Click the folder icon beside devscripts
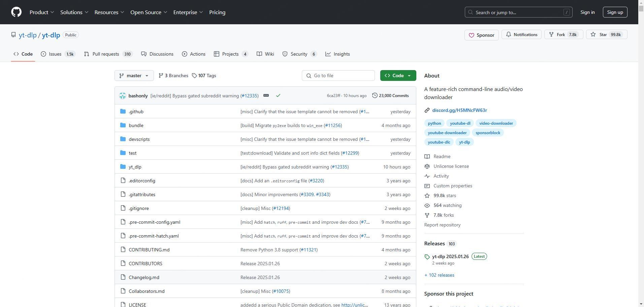The width and height of the screenshot is (644, 307). tap(123, 139)
